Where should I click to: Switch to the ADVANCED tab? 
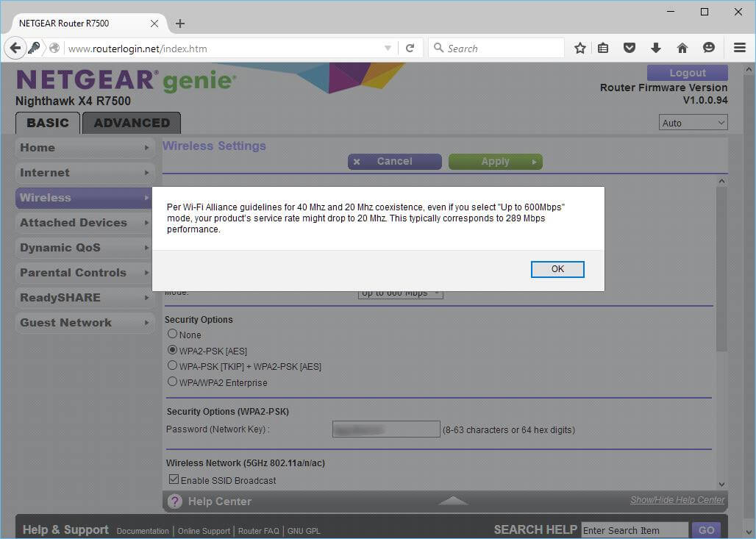[x=132, y=123]
